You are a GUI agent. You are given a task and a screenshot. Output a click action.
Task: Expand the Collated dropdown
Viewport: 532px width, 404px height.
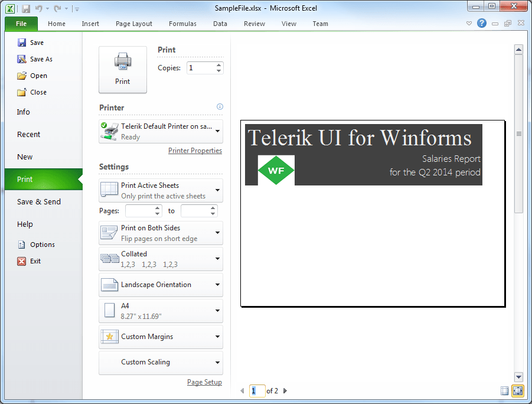tap(161, 259)
